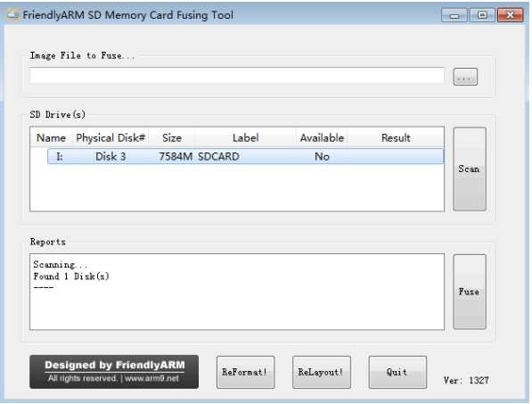
Task: Click the Designed by FriendlyARM banner
Action: (x=114, y=372)
